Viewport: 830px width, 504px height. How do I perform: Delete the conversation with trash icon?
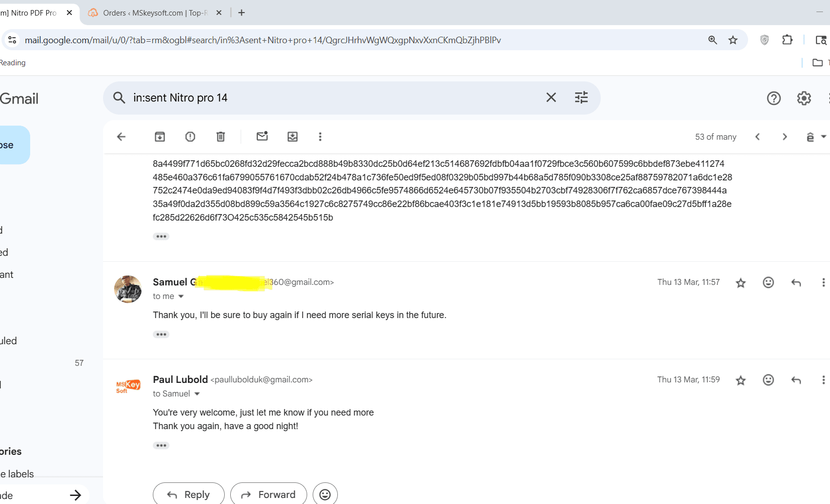coord(221,137)
